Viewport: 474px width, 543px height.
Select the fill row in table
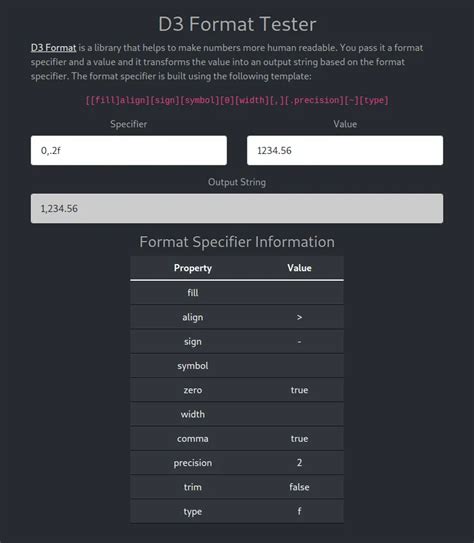(x=237, y=293)
